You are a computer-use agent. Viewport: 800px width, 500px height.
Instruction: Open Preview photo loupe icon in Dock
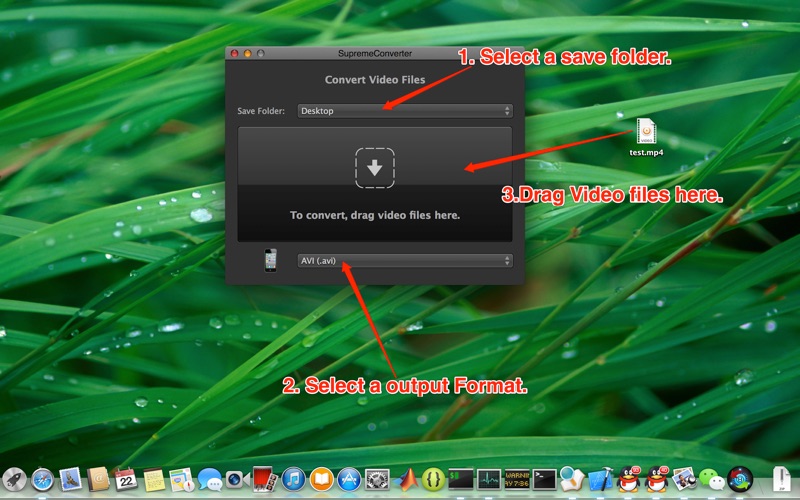[x=684, y=480]
